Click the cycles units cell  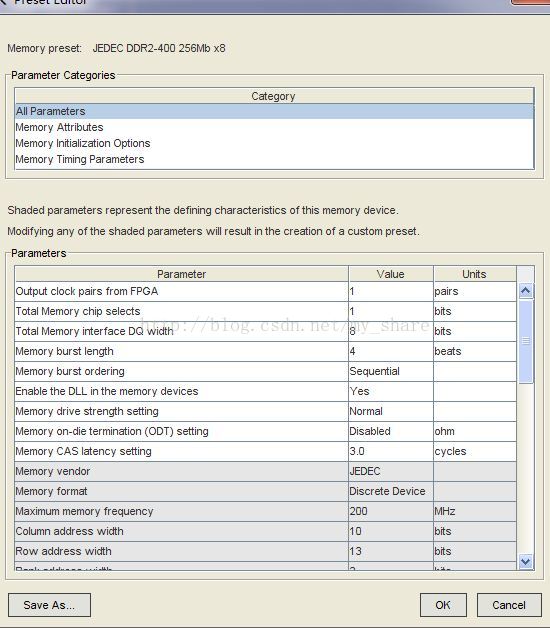(475, 452)
